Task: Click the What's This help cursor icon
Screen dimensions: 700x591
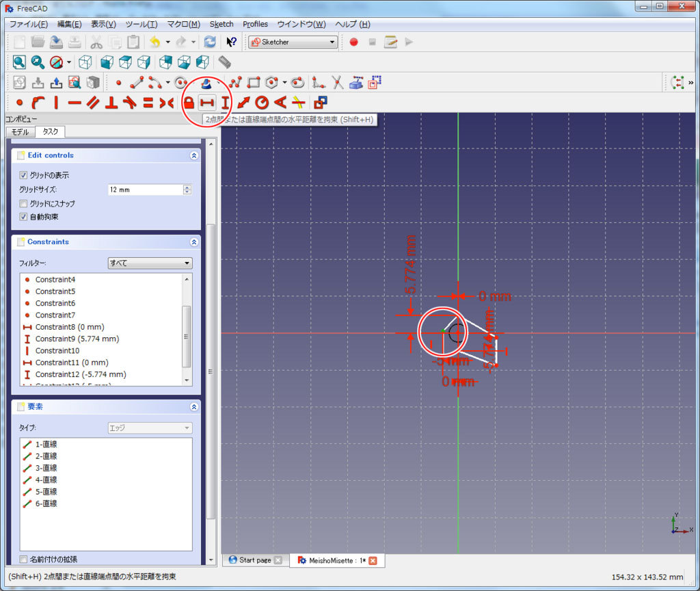Action: pos(231,42)
